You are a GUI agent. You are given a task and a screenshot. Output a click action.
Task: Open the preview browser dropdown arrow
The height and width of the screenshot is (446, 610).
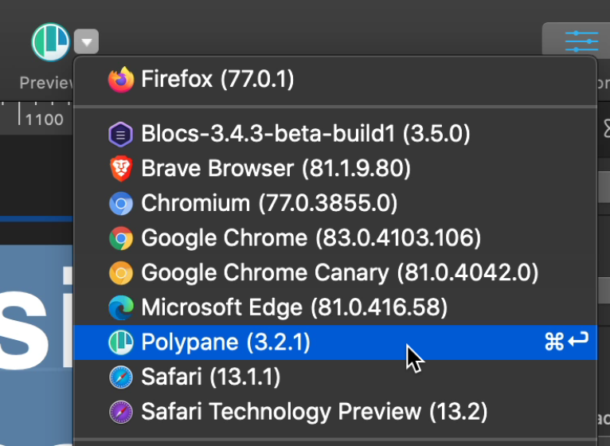pyautogui.click(x=86, y=41)
